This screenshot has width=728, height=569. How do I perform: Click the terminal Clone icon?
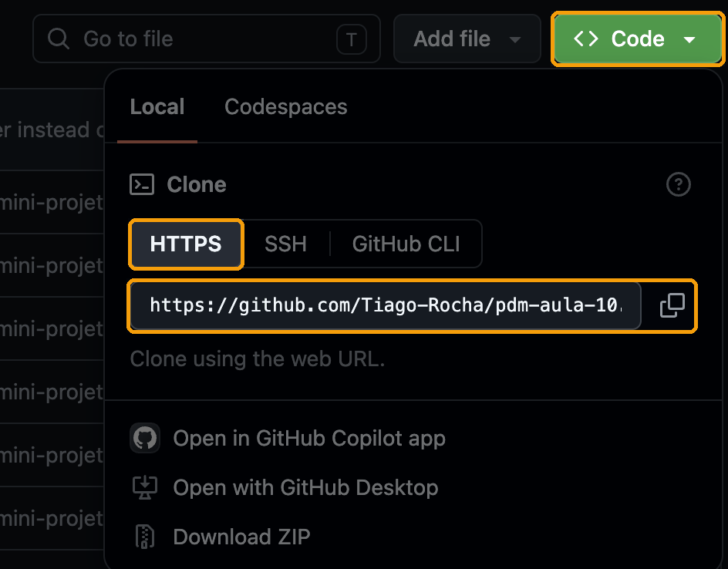pyautogui.click(x=142, y=184)
